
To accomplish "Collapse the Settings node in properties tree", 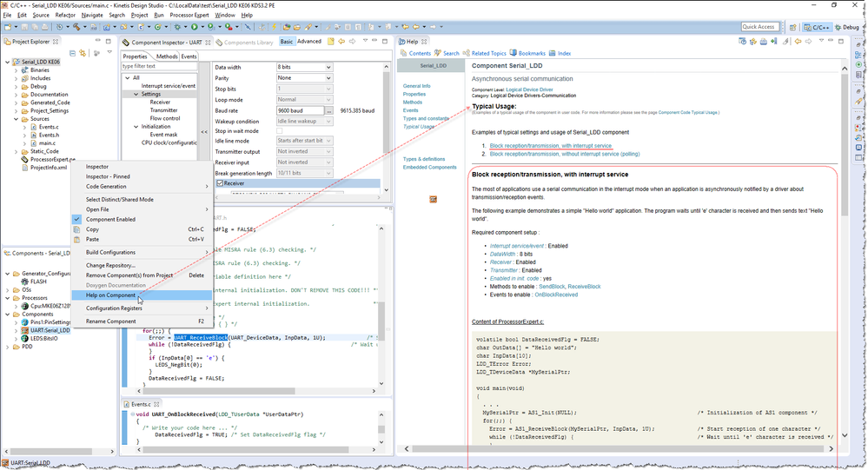I will 136,94.
